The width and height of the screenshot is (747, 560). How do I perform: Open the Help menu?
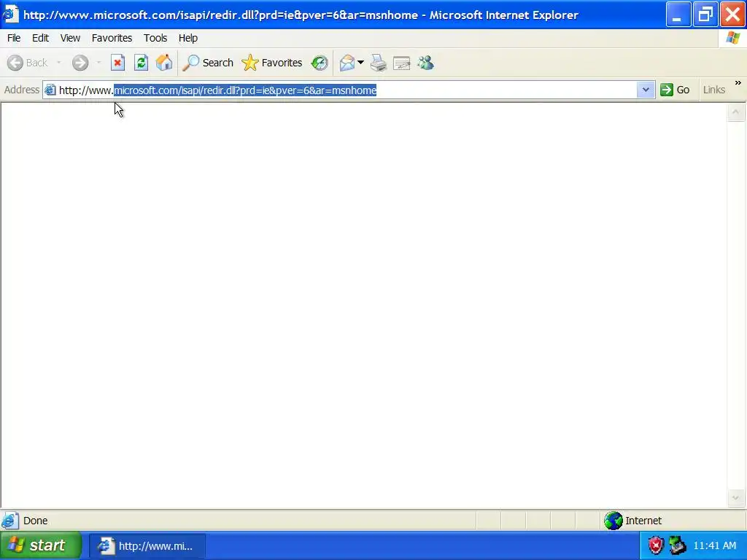[x=188, y=38]
